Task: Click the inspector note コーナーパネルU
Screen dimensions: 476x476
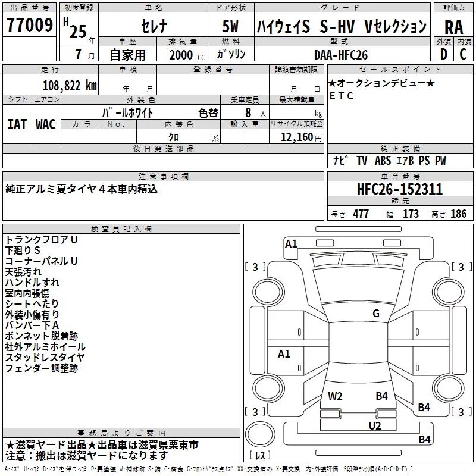Action: click(42, 261)
